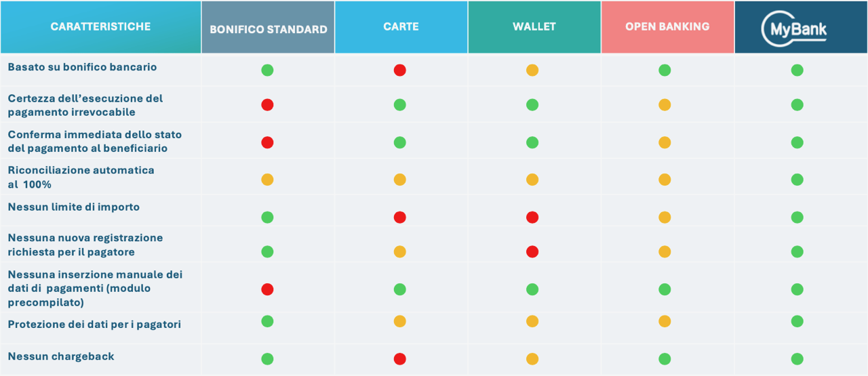Select the BONIFICO STANDARD column header
This screenshot has height=376, width=868.
click(x=268, y=27)
